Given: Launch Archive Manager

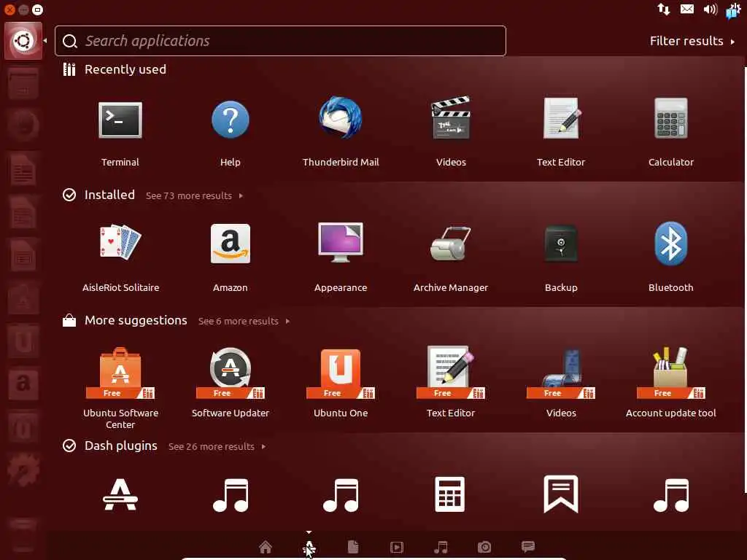Looking at the screenshot, I should coord(451,244).
